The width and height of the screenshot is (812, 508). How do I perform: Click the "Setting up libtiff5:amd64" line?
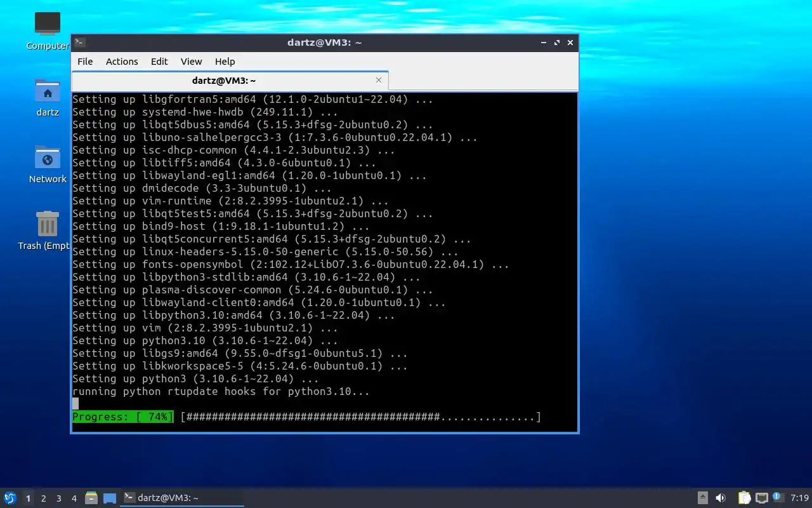point(224,163)
